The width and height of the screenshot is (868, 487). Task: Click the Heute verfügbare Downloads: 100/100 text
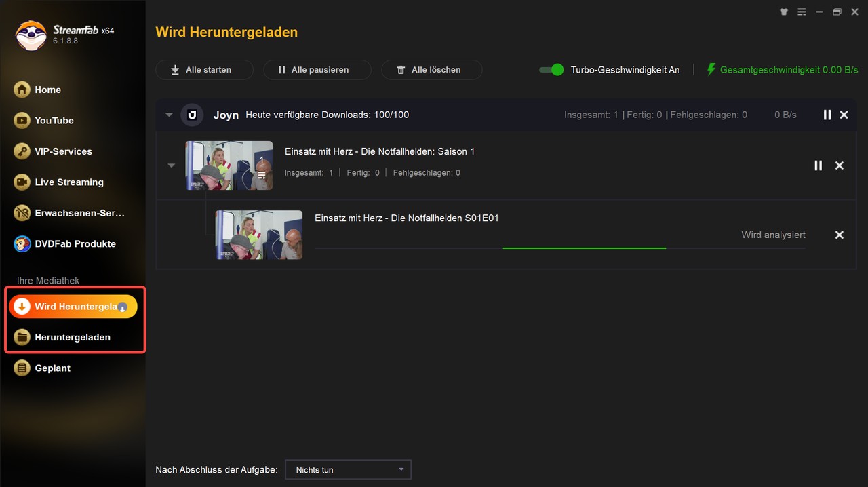tap(328, 115)
